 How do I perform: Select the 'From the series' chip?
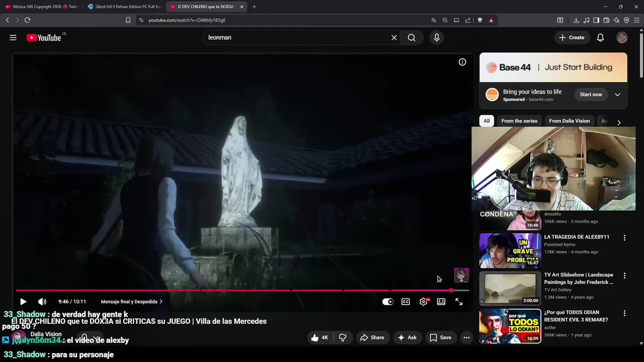coord(519,121)
